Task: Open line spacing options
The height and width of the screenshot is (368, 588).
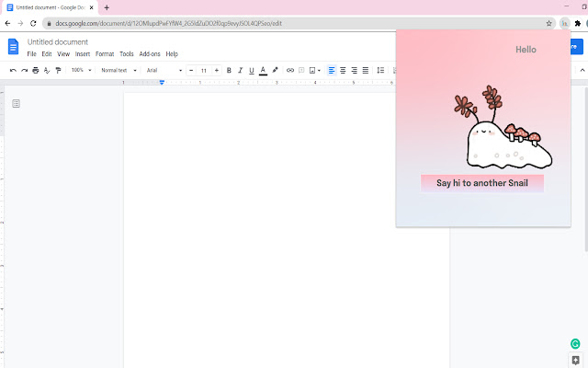Action: tap(380, 70)
